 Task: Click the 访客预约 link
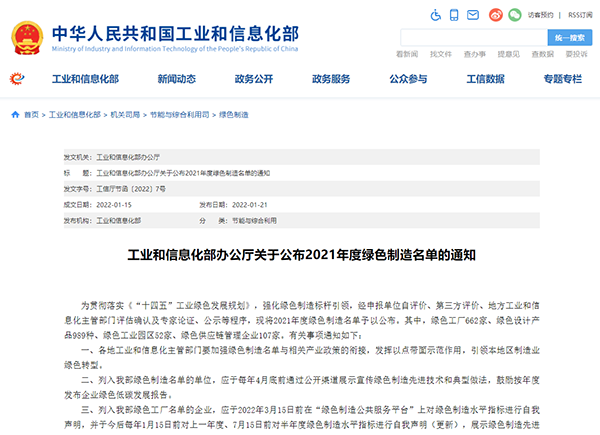539,15
